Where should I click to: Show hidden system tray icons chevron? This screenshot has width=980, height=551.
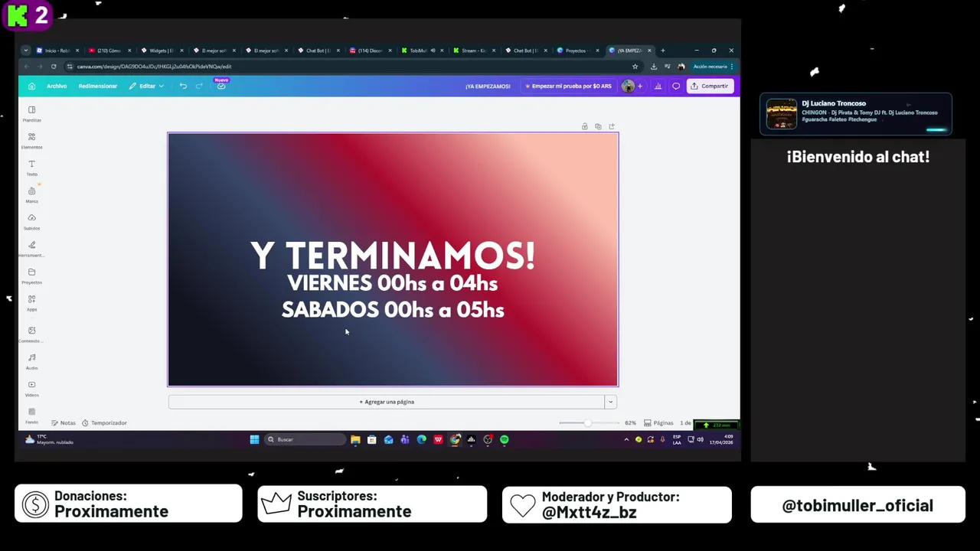[x=626, y=439]
